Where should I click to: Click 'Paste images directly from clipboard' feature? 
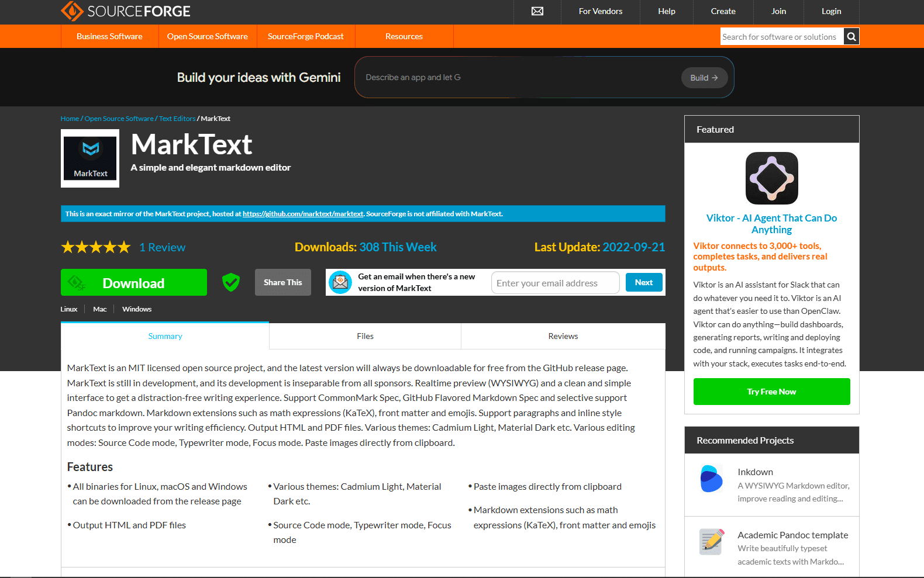click(547, 487)
